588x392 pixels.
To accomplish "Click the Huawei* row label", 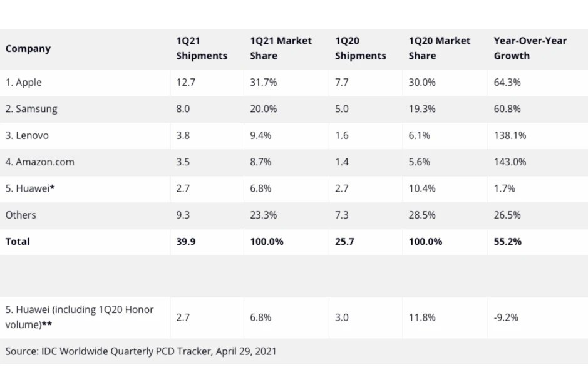I will (29, 188).
